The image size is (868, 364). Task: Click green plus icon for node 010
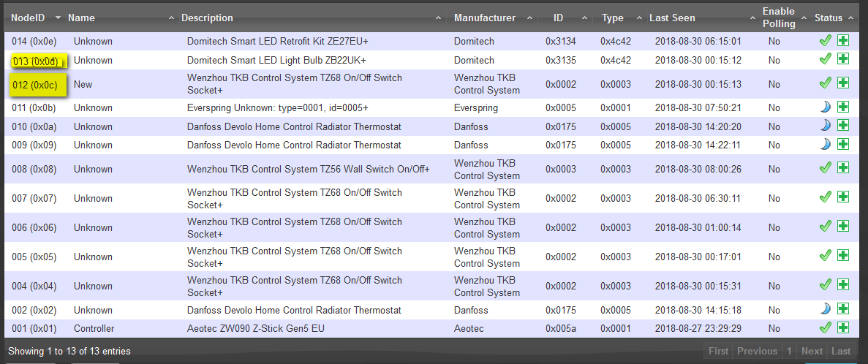[842, 126]
